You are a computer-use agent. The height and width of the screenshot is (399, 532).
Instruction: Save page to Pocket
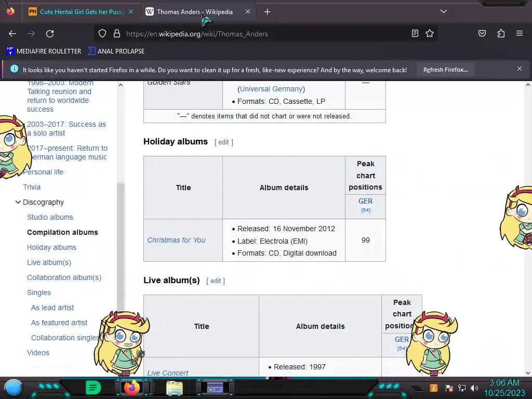pyautogui.click(x=482, y=33)
